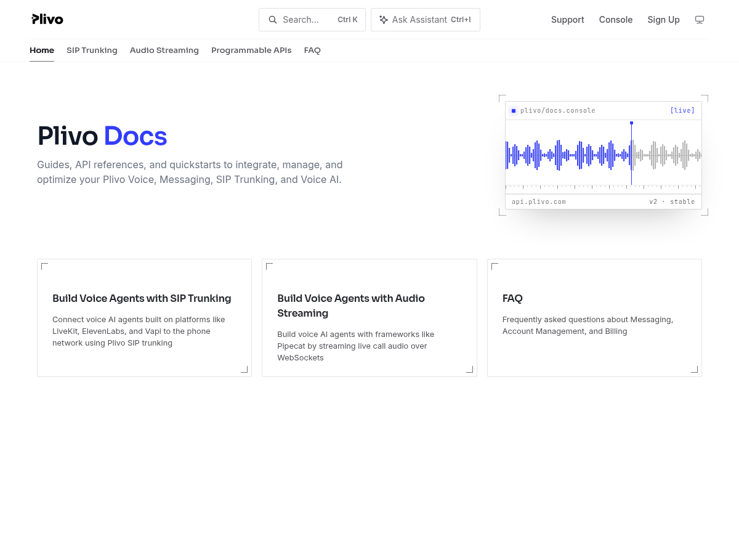Toggle the theme with monitor icon

point(700,20)
